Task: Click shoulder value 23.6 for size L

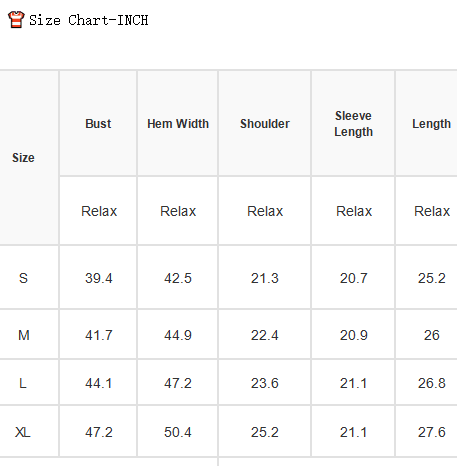Action: tap(265, 383)
